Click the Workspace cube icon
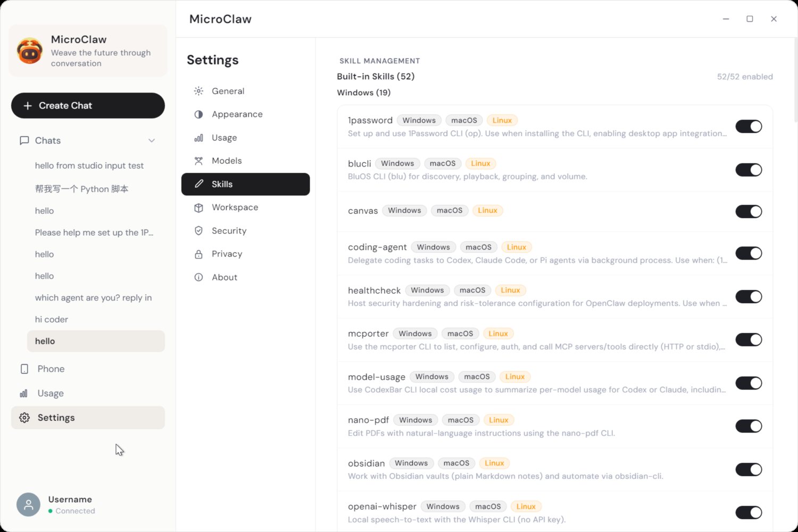This screenshot has height=532, width=798. click(198, 207)
